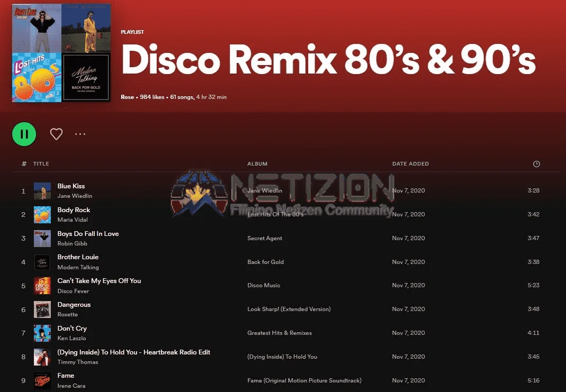The height and width of the screenshot is (392, 566).
Task: Click the Disco Remix 80's & 90's title
Action: pos(329,60)
